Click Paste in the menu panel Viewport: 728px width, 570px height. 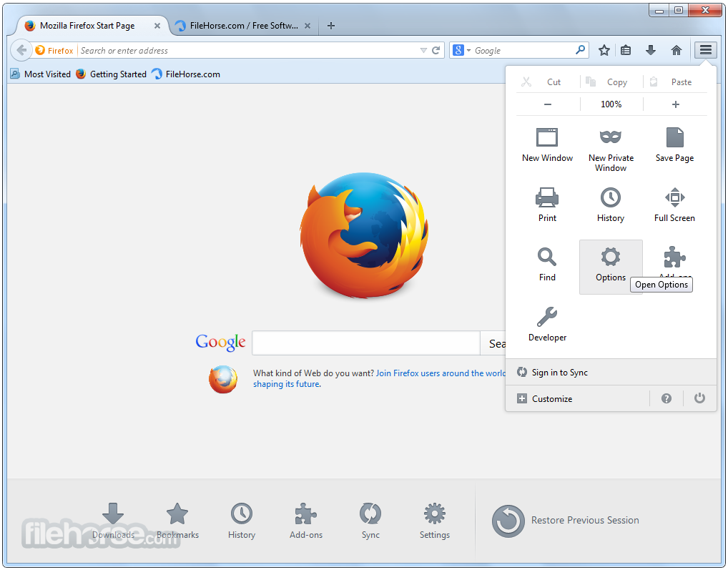[x=675, y=82]
